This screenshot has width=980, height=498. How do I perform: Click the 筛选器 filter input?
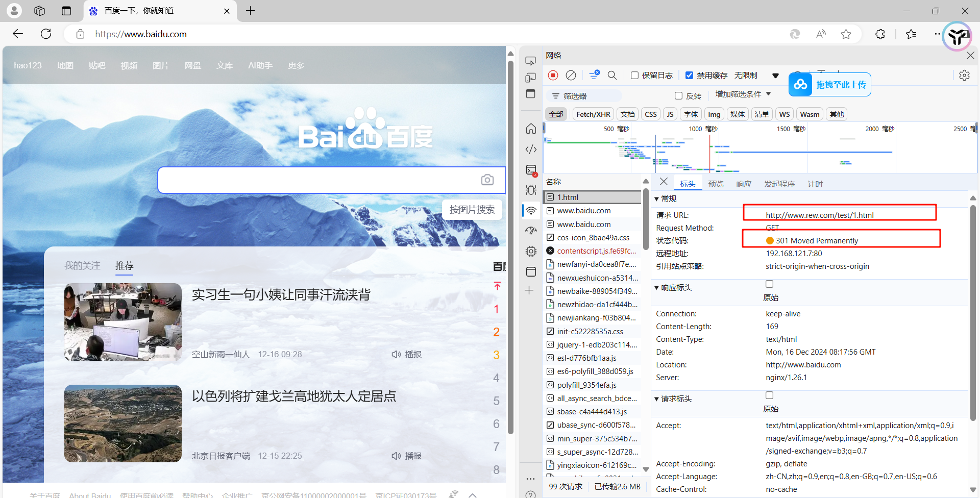coord(584,96)
